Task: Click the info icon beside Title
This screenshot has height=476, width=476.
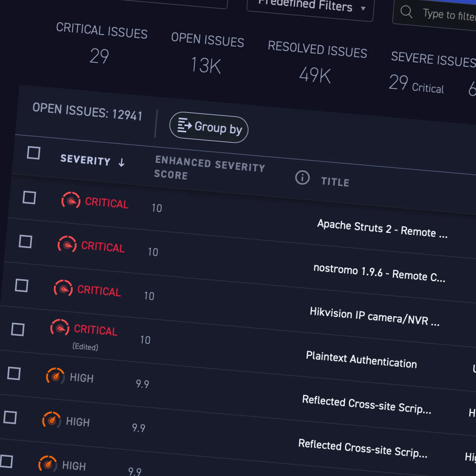Action: 302,177
